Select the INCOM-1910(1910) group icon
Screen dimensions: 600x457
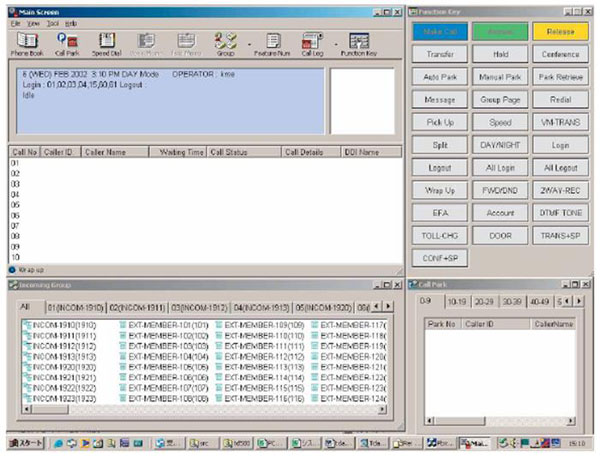coord(27,325)
